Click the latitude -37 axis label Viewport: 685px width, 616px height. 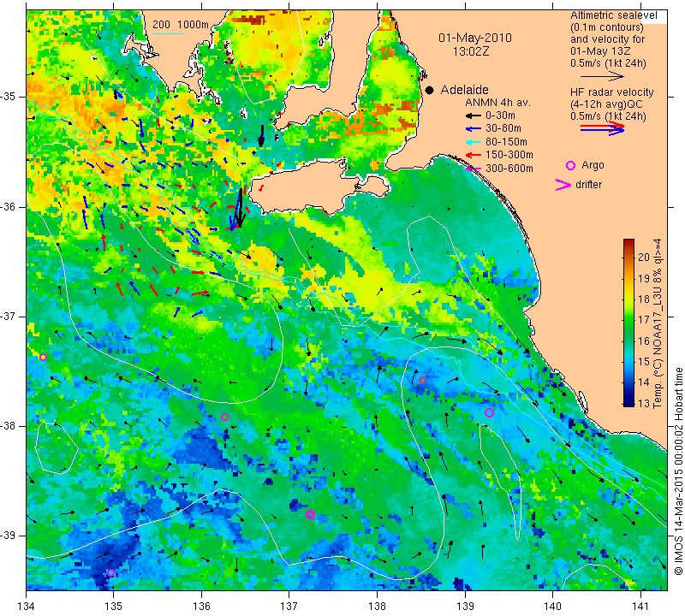(9, 316)
